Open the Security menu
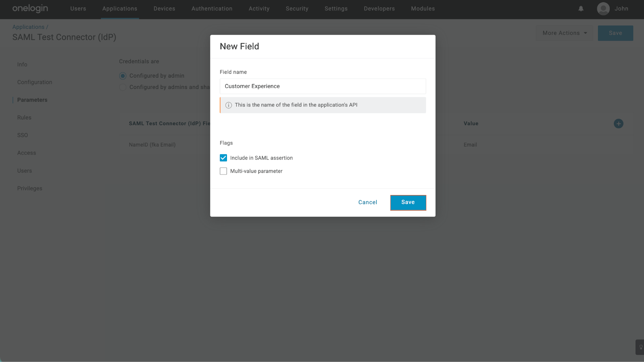 pos(297,8)
